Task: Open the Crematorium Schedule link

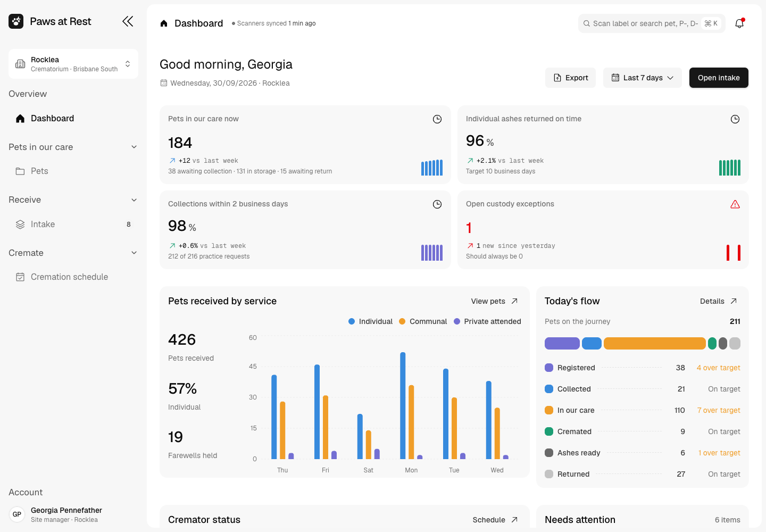Action: coord(495,520)
